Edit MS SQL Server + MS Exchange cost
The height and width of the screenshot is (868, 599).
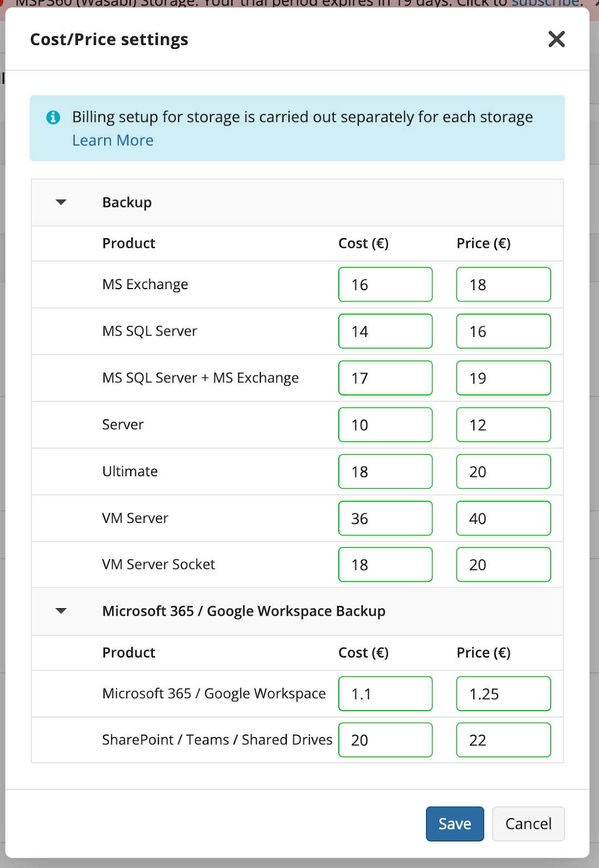(385, 378)
